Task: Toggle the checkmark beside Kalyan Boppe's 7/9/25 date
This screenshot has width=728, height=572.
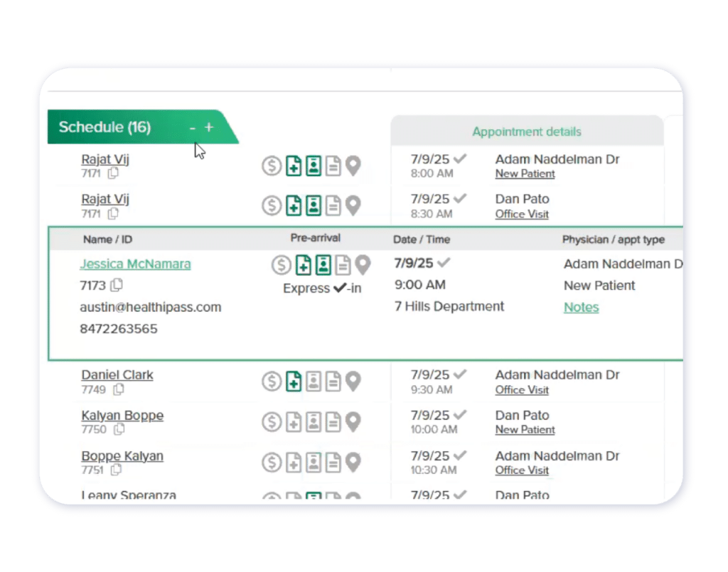Action: 460,415
